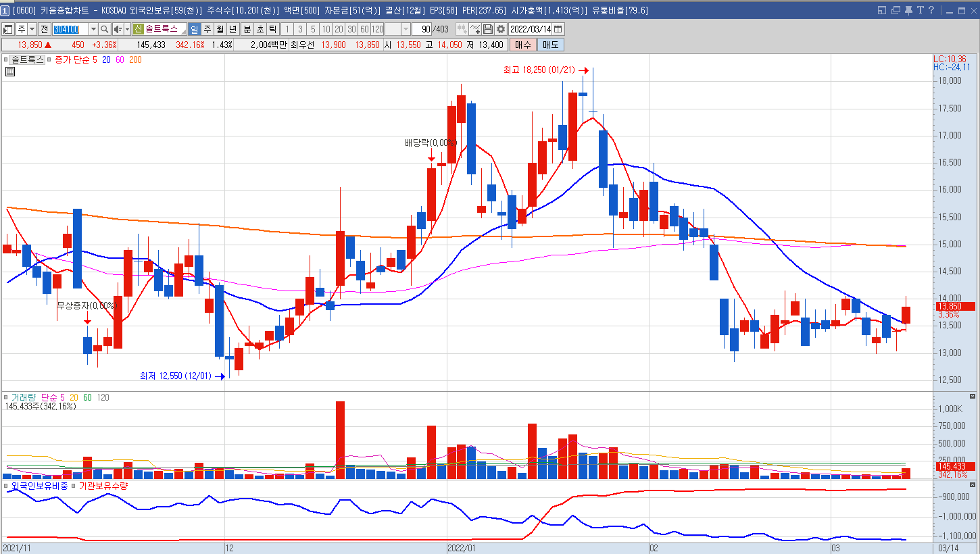The width and height of the screenshot is (980, 554).
Task: Open the speaker options dropdown arrow
Action: [127, 29]
